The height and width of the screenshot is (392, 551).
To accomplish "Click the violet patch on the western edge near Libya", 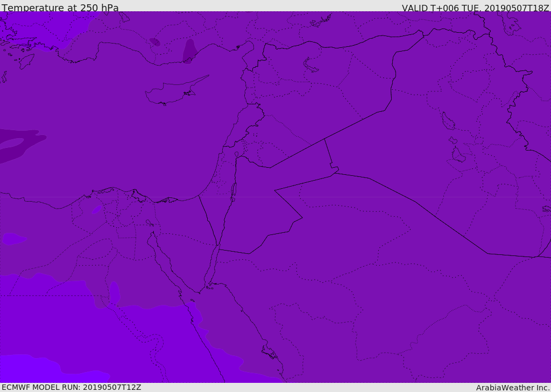I will tap(13, 239).
